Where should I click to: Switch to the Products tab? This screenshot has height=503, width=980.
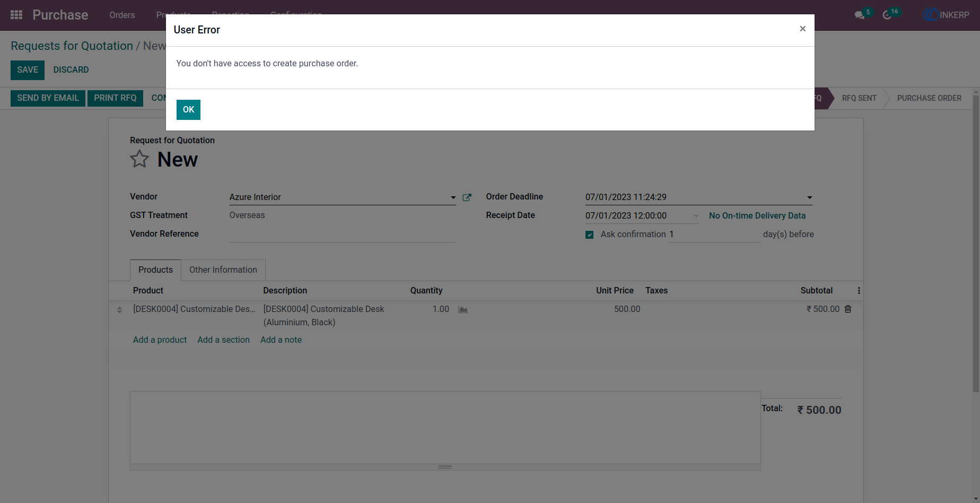[x=155, y=270]
